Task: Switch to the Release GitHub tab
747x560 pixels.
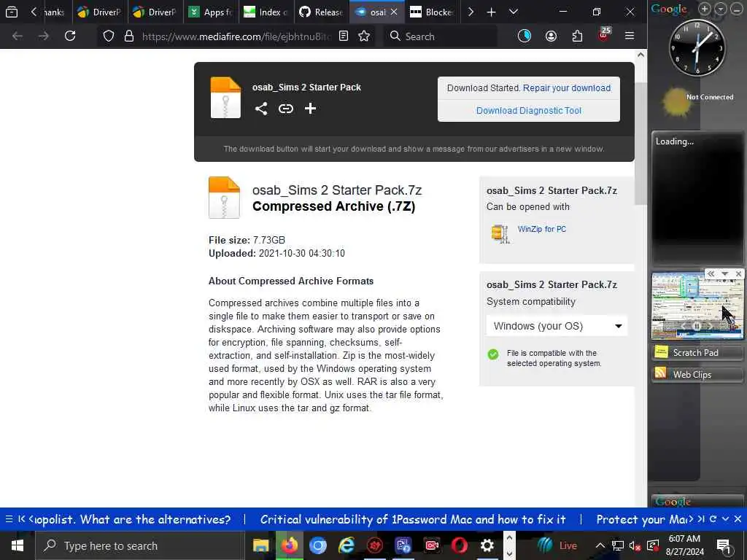Action: pyautogui.click(x=321, y=12)
